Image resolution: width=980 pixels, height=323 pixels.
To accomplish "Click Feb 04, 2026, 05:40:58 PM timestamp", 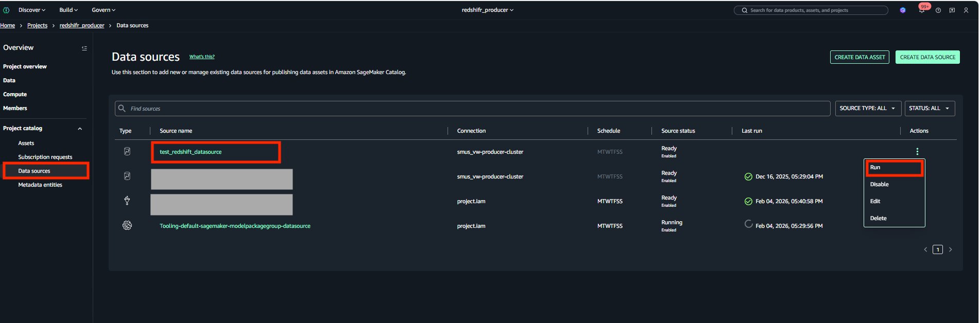I will click(789, 201).
